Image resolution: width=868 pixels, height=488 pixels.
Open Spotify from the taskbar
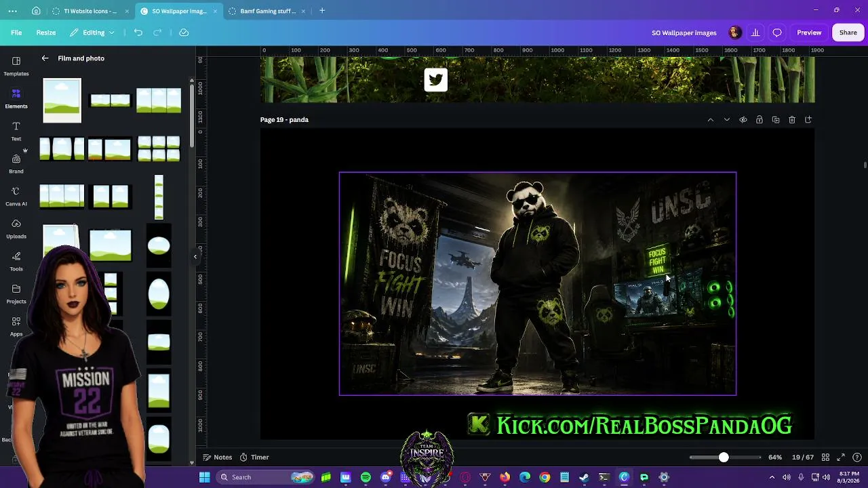coord(366,477)
